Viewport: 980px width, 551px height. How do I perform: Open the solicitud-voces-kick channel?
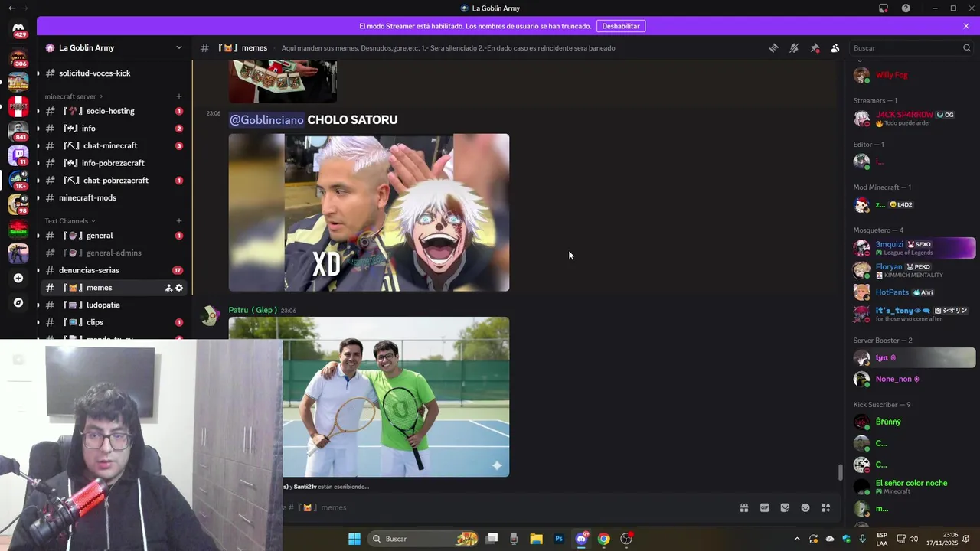[113, 73]
